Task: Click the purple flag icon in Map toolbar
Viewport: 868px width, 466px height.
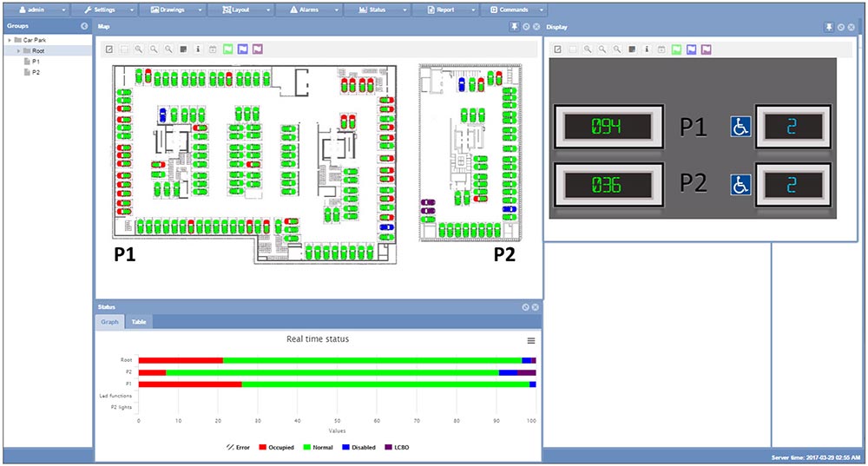Action: click(x=259, y=49)
